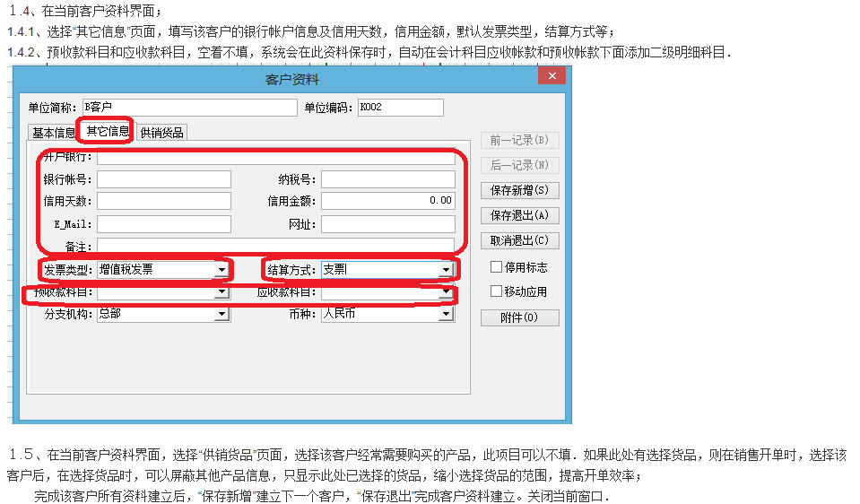Click the E_Mail input field

[x=164, y=224]
